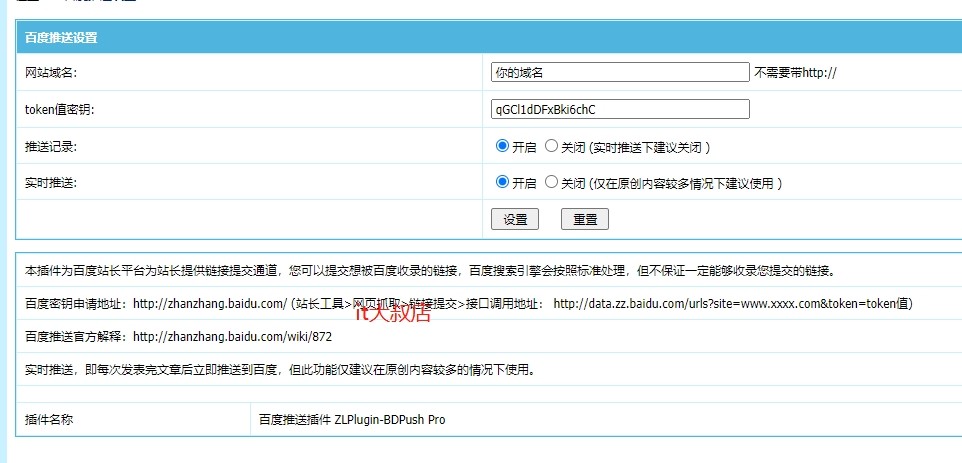Click the 设置 button

click(x=515, y=220)
